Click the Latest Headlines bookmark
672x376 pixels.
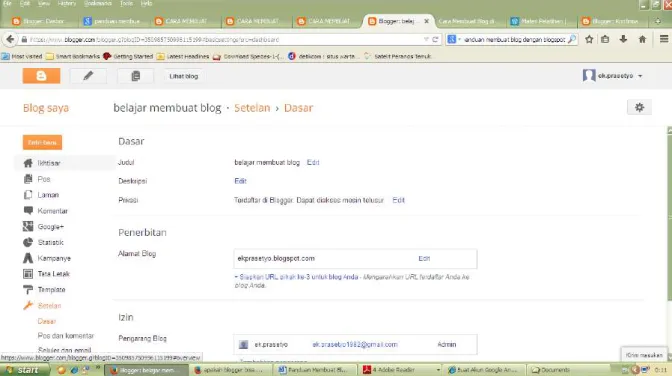click(183, 56)
